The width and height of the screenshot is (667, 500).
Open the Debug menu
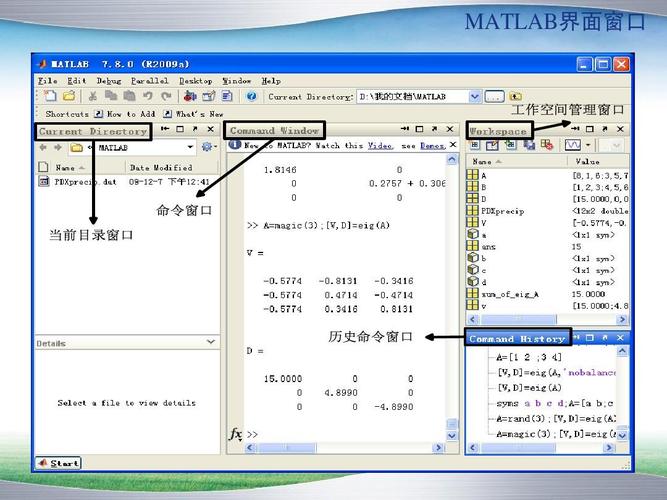109,81
